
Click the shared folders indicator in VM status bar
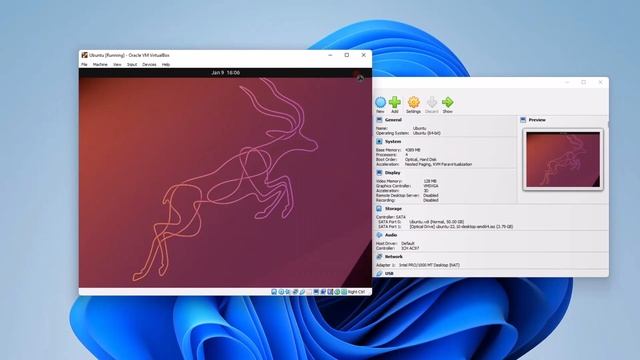309,292
